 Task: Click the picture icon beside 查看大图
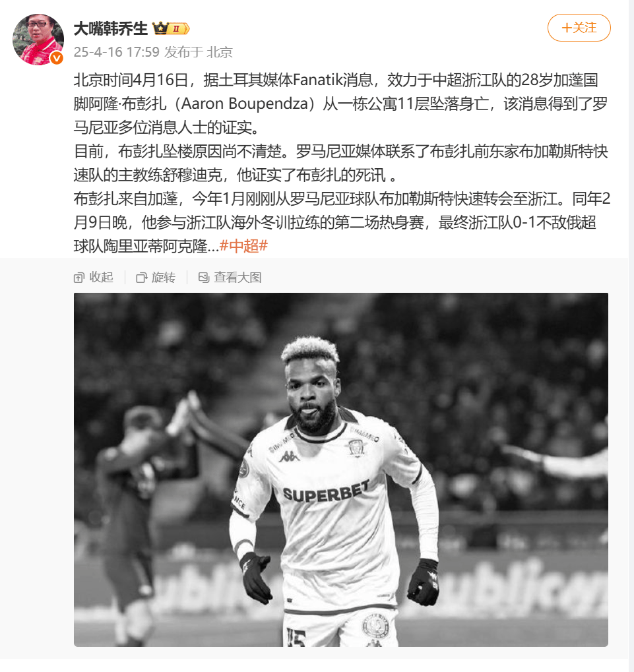tap(204, 278)
